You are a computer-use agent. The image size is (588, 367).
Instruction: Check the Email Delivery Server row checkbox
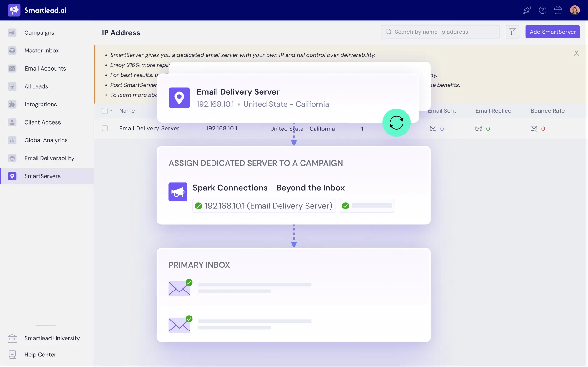coord(105,129)
